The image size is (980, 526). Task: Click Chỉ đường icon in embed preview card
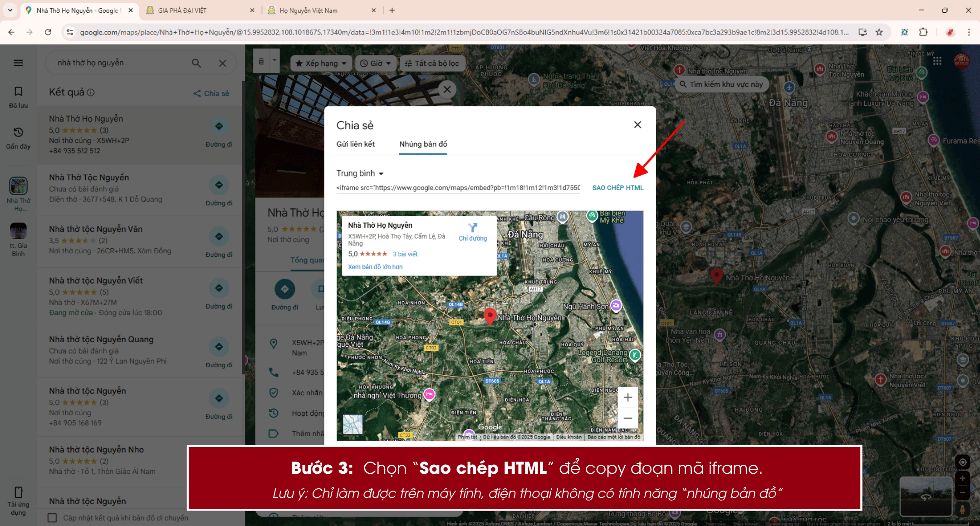pyautogui.click(x=473, y=228)
